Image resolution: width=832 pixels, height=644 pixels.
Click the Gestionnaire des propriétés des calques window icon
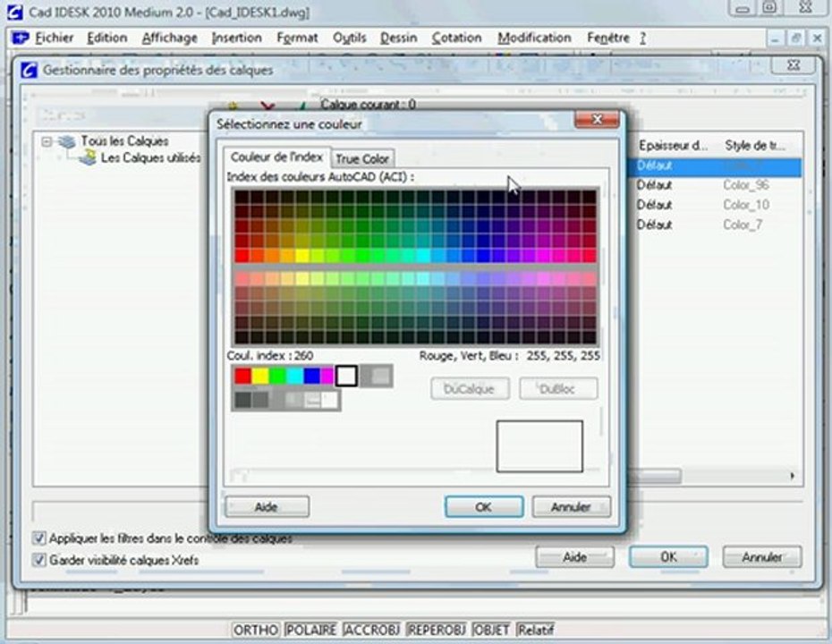(x=30, y=70)
